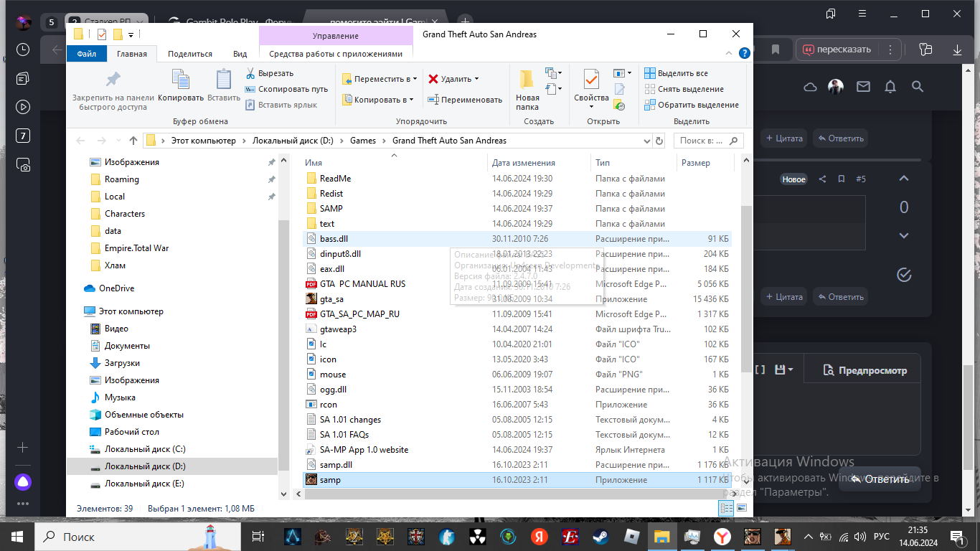Screen dimensions: 980x551
Task: Open Properties (Свойства) in the ribbon
Action: point(591,85)
